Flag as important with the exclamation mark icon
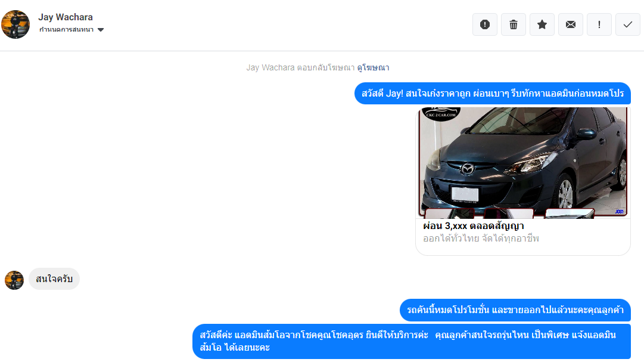 599,24
